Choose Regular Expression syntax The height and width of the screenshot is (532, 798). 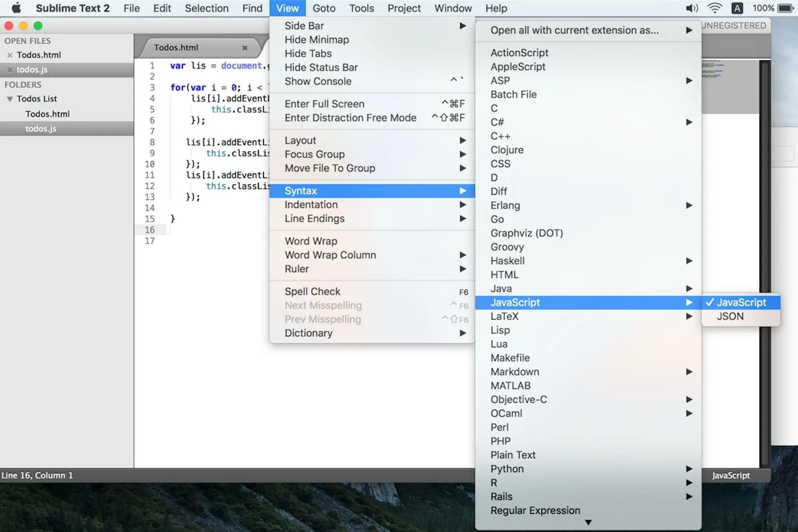pyautogui.click(x=588, y=511)
